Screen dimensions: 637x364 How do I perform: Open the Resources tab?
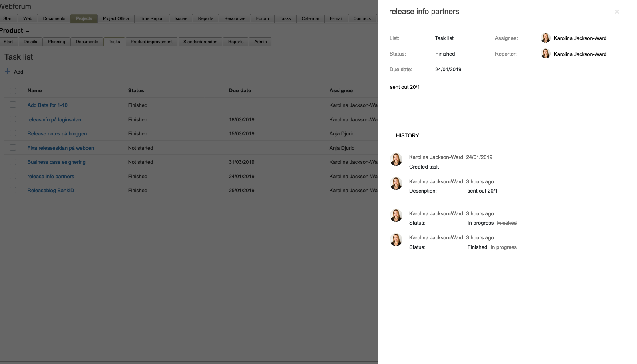pos(235,18)
